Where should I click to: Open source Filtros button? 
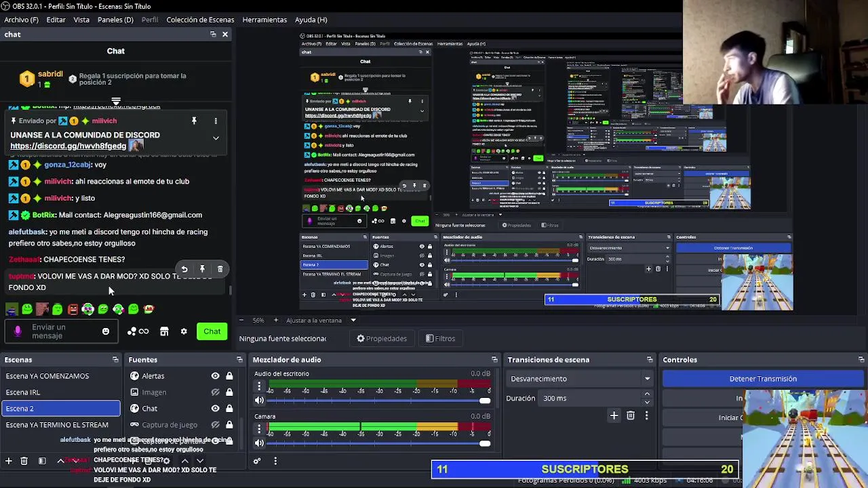(x=441, y=338)
